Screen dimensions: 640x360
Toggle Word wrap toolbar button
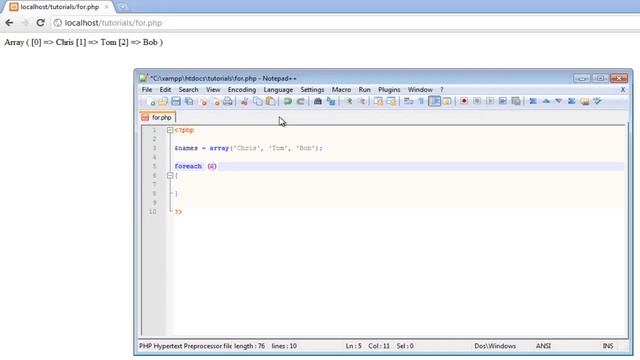click(x=409, y=101)
